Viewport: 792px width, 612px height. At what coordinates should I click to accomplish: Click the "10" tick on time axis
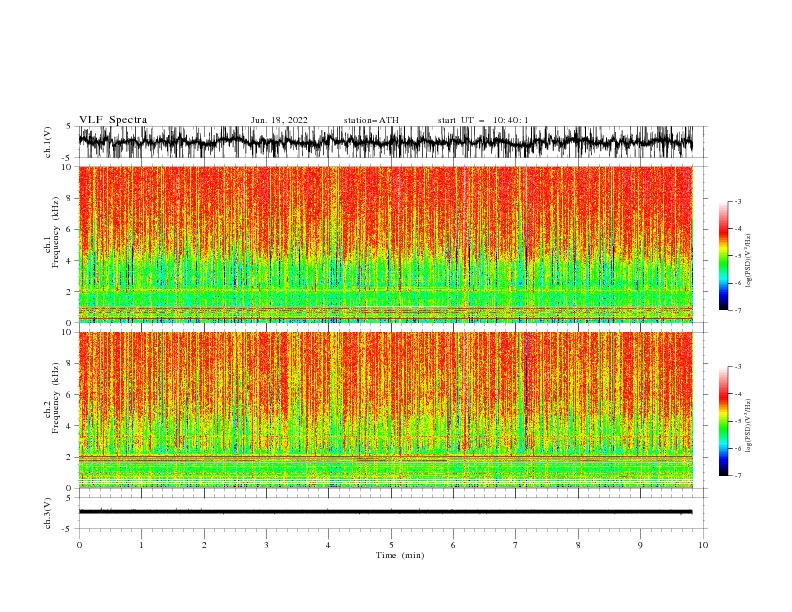click(x=703, y=545)
